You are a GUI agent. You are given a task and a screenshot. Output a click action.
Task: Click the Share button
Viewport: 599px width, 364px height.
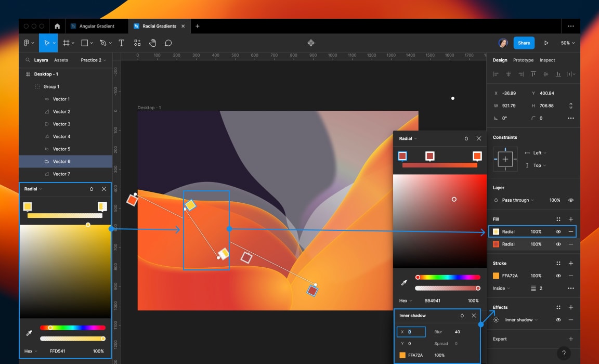click(524, 43)
